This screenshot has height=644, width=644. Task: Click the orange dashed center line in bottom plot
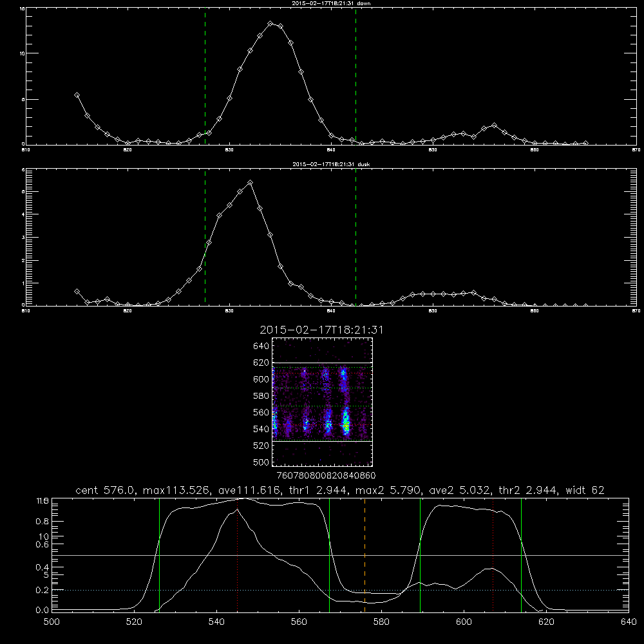365,555
